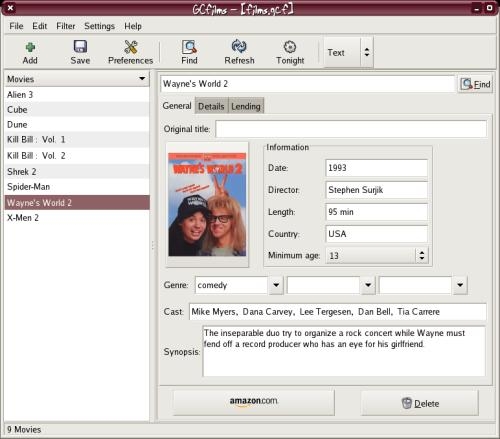
Task: Open the Edit menu
Action: tap(39, 26)
